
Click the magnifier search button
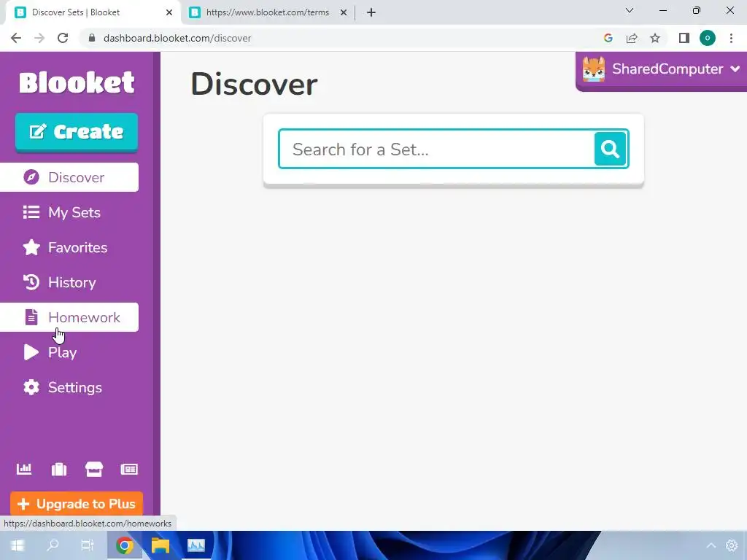pos(611,149)
